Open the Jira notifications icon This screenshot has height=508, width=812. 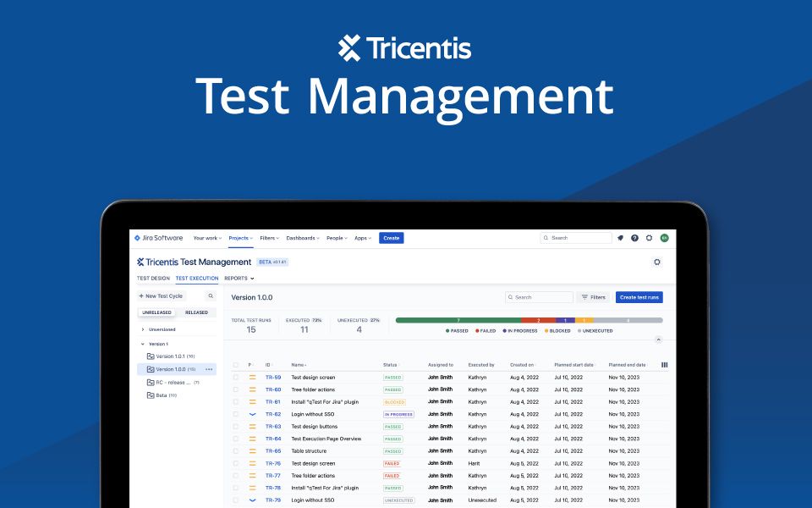click(x=620, y=238)
